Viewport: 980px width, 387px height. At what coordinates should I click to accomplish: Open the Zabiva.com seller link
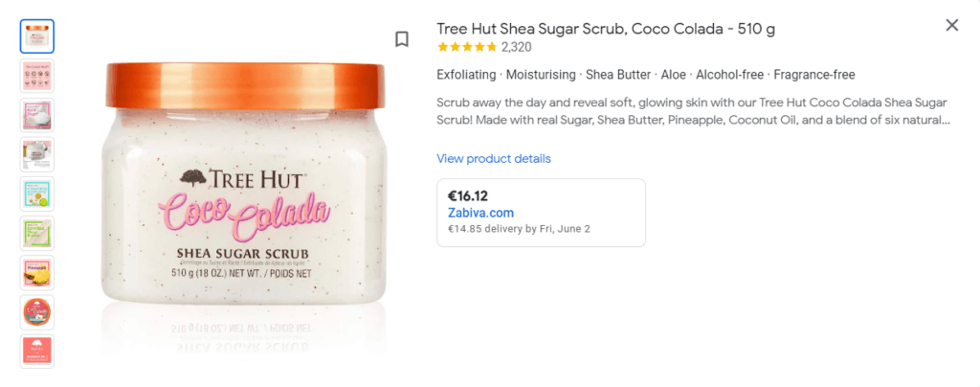[480, 213]
